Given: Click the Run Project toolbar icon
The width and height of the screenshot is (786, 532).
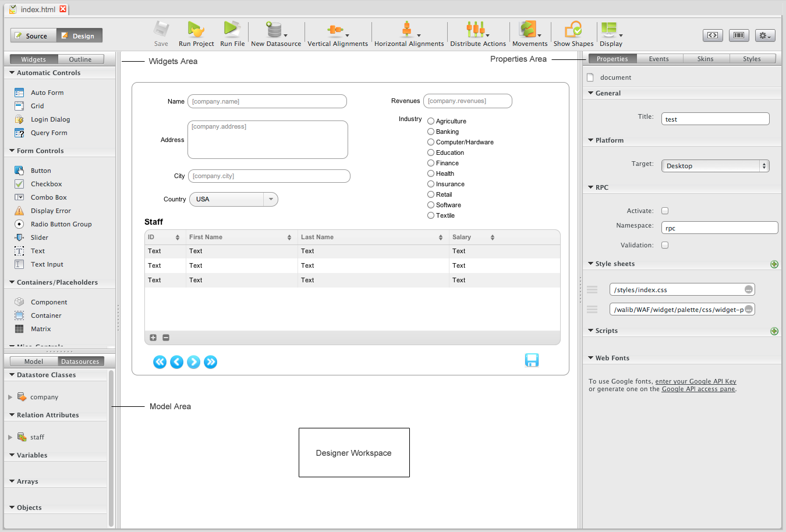Looking at the screenshot, I should 196,29.
